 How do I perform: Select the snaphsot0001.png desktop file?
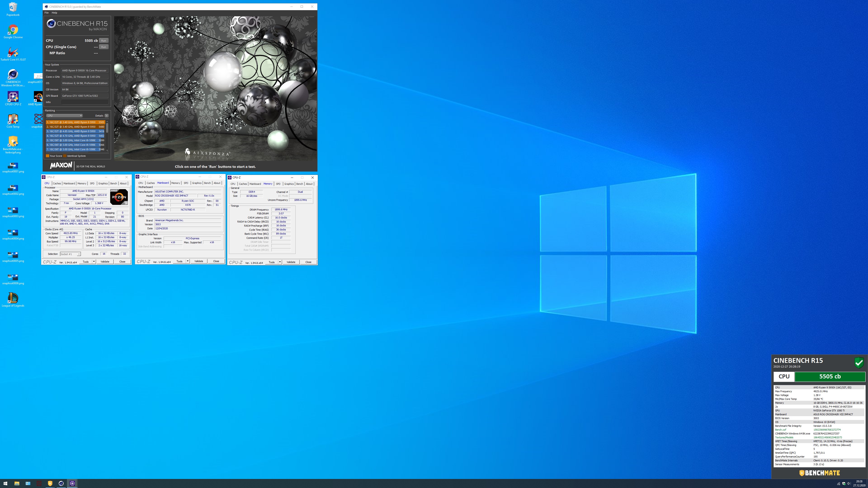(x=13, y=167)
